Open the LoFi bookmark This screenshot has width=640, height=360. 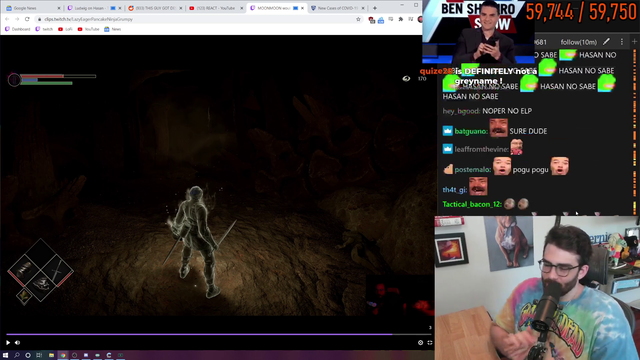tap(65, 29)
